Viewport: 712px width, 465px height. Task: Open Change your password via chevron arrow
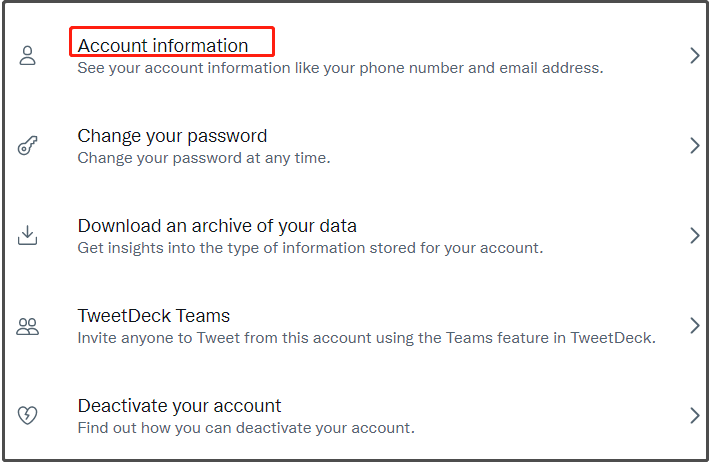[695, 145]
